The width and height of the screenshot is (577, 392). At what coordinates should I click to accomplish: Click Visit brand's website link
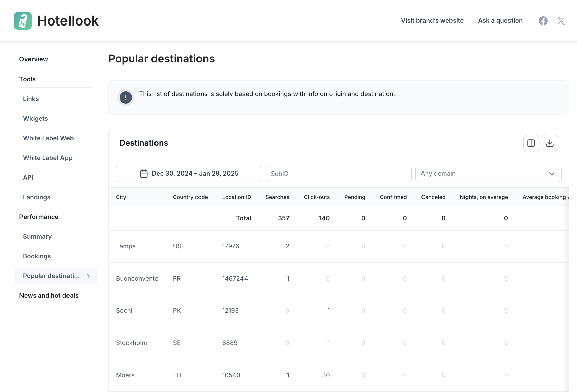(432, 21)
